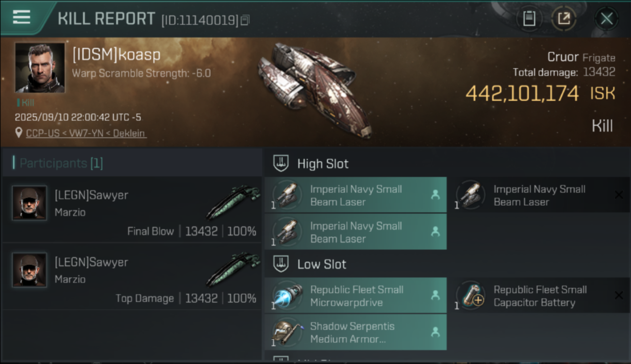
Task: Select the first Imperial Navy Small Beam Laser
Action: [355, 195]
